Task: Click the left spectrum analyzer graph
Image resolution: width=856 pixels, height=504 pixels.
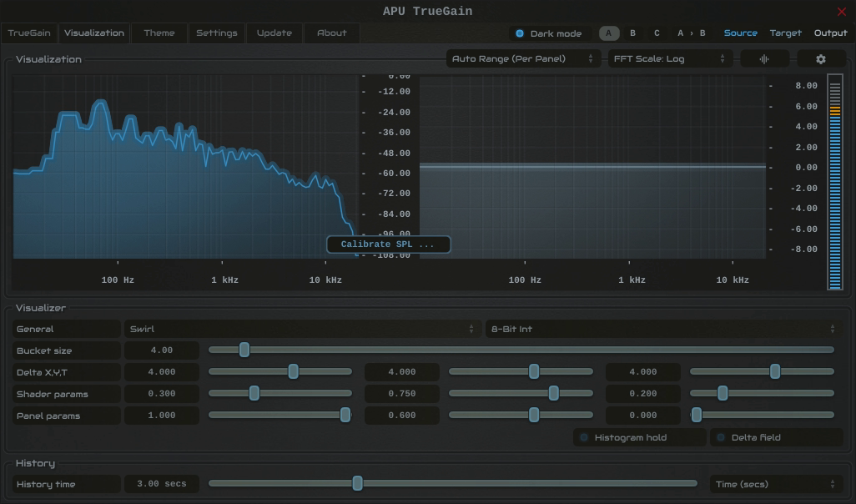Action: [185, 167]
